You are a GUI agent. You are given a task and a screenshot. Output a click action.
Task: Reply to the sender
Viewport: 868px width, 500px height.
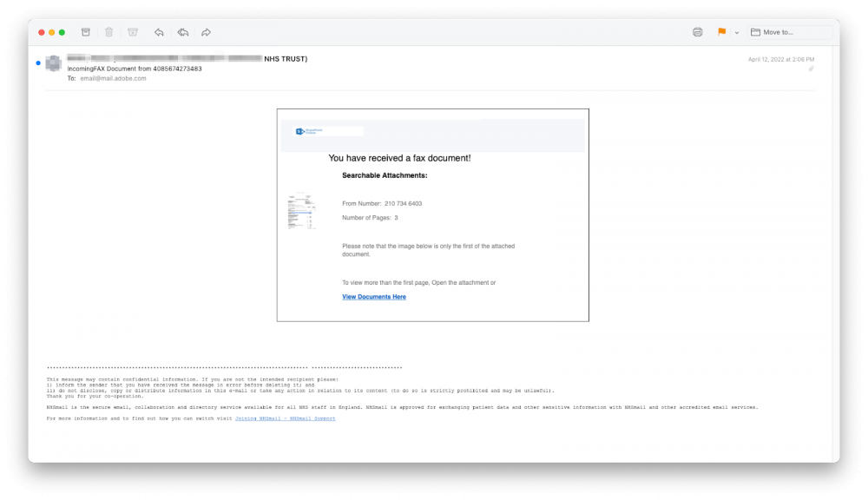coord(159,32)
